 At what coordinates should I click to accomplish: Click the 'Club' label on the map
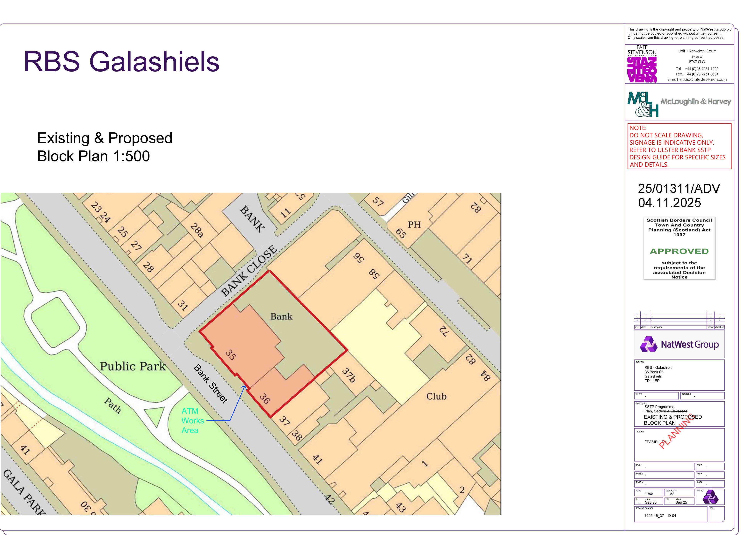(436, 397)
